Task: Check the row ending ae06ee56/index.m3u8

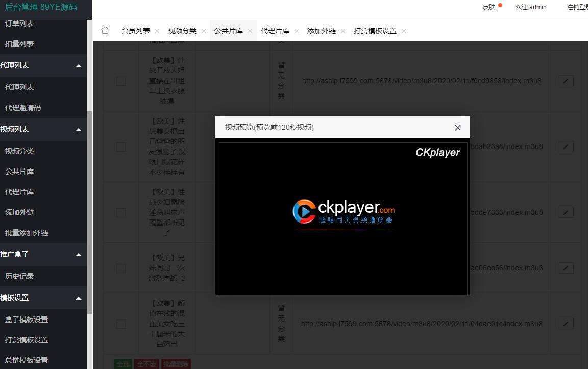Action: click(x=121, y=268)
